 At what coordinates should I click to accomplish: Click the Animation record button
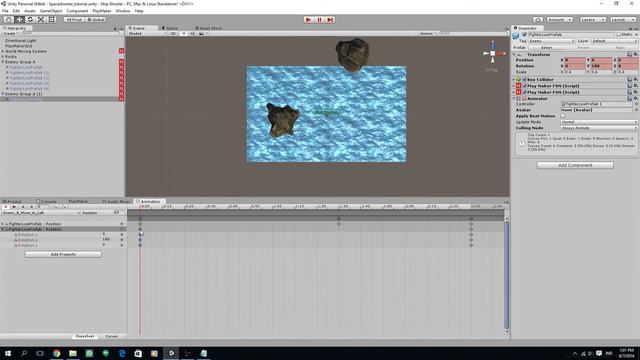pos(6,207)
